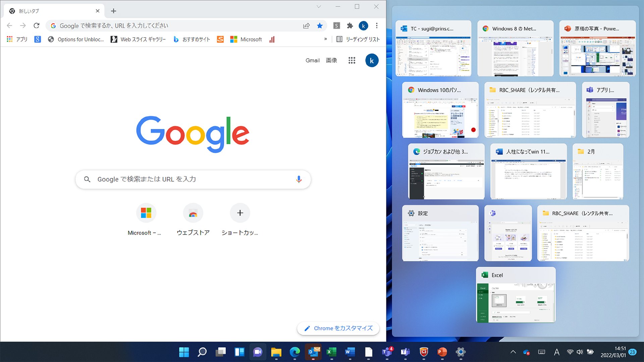Open the Options for Unbloc... bookmark
644x362 pixels.
coord(76,39)
